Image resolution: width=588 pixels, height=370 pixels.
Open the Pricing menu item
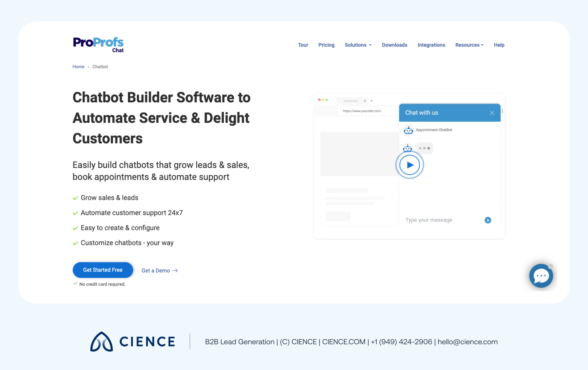click(326, 45)
